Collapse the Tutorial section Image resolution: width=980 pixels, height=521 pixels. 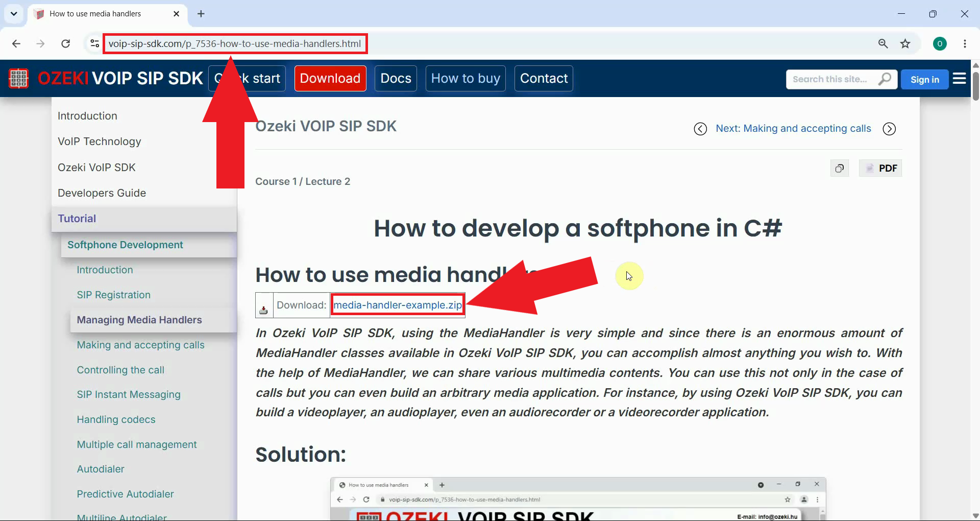(x=144, y=219)
